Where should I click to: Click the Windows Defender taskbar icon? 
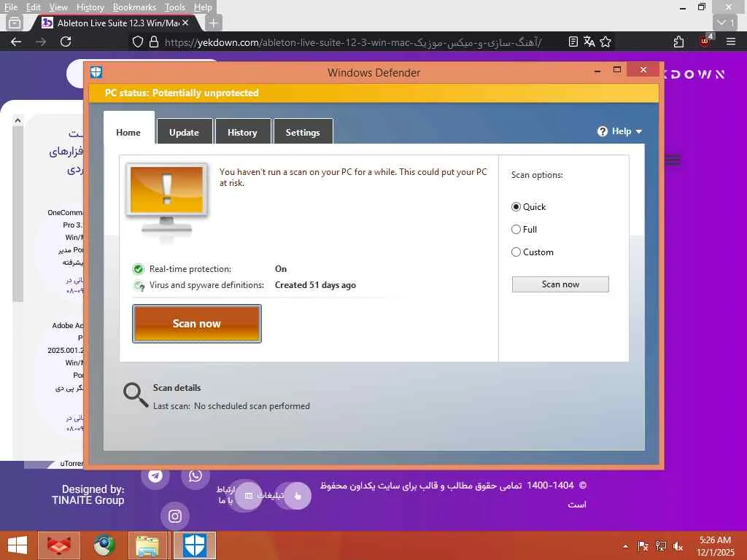(195, 545)
